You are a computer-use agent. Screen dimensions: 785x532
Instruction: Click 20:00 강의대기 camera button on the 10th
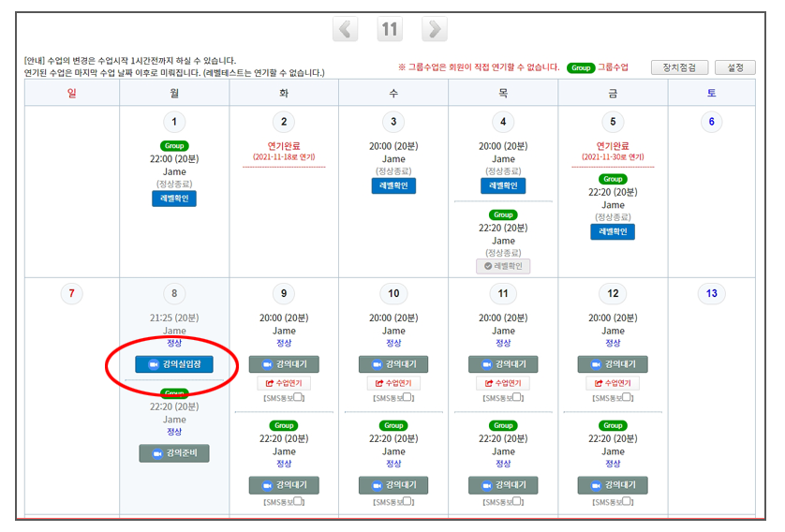point(393,364)
